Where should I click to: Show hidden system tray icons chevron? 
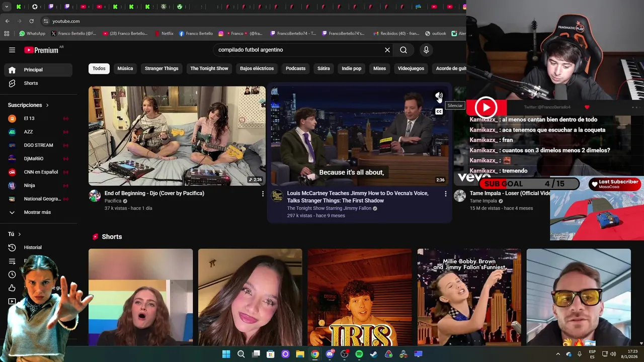[557, 354]
